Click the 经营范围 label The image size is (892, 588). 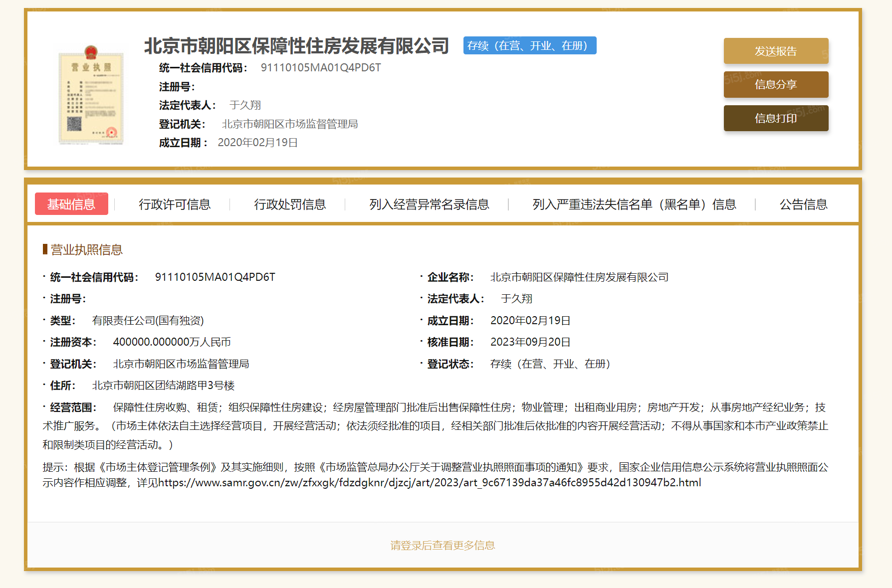73,407
